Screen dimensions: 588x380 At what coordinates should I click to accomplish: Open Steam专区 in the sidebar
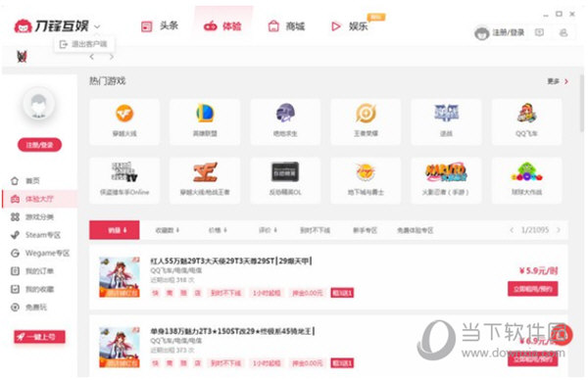pyautogui.click(x=39, y=235)
